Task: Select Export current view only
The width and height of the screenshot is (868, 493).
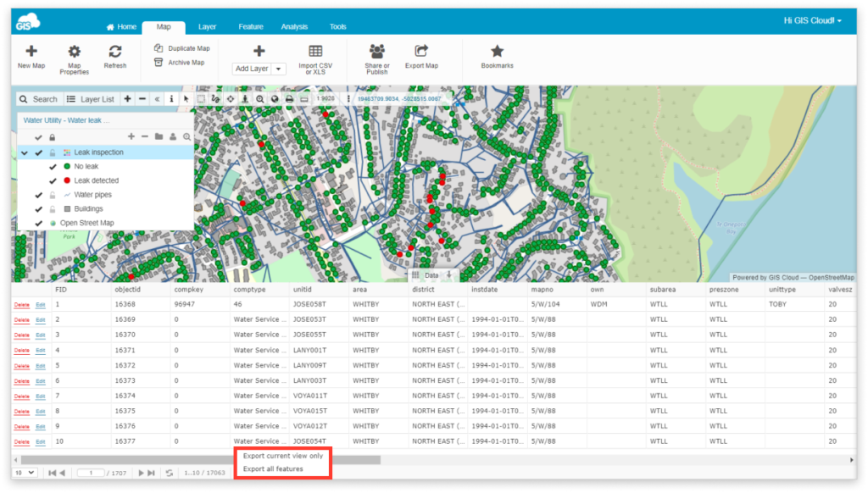Action: click(283, 456)
